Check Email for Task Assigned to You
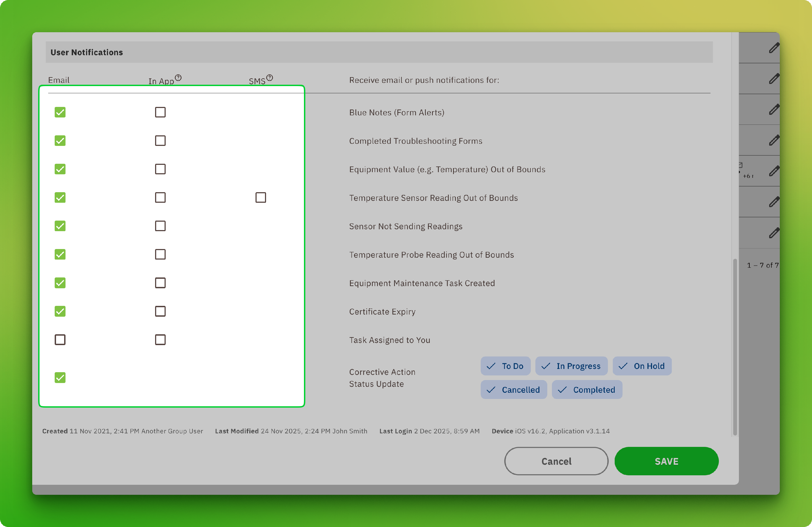Screen dimensions: 812x527 60,340
